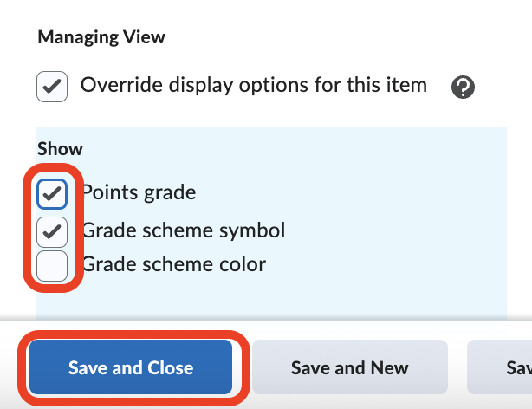Click the 'Override display options for this item' label
Viewport: 532px width, 409px height.
(253, 85)
